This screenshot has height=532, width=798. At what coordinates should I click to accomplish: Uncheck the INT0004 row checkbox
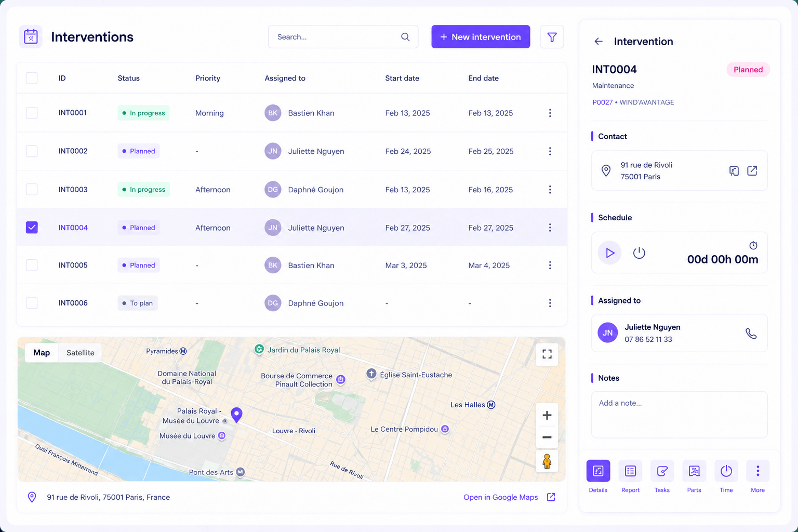pos(32,228)
